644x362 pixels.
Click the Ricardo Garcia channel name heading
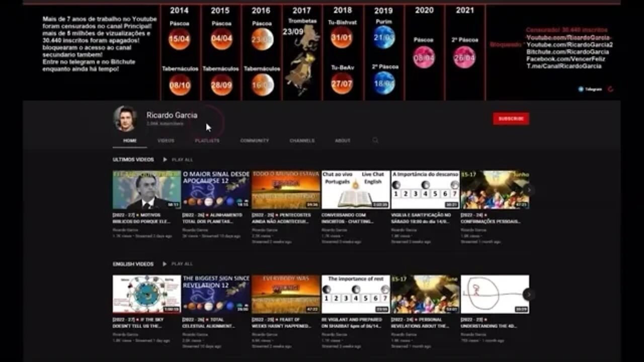172,115
